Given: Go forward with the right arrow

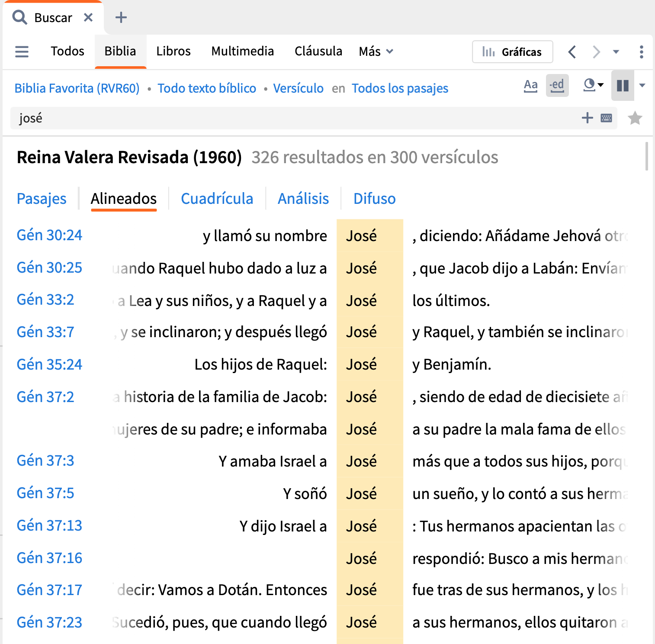Looking at the screenshot, I should [x=596, y=52].
